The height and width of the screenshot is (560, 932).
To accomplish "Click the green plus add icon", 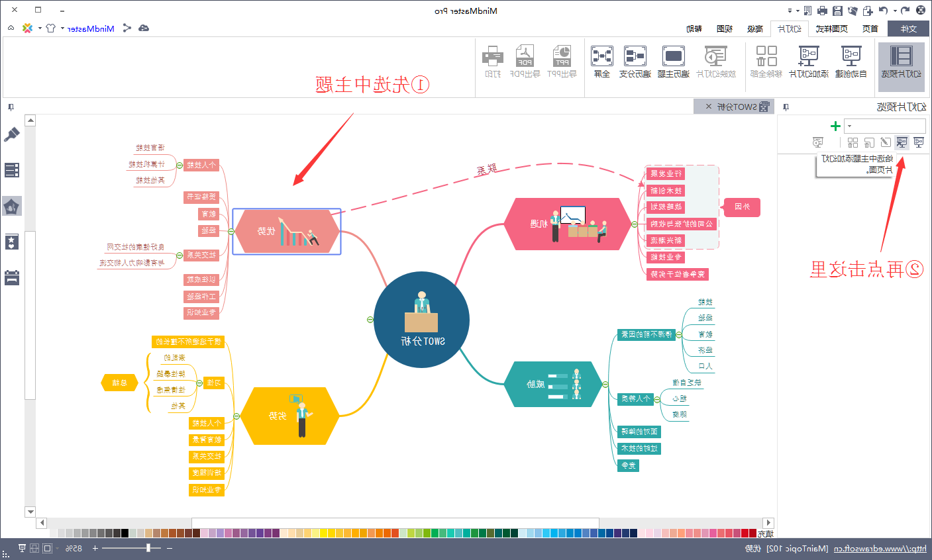I will click(835, 126).
